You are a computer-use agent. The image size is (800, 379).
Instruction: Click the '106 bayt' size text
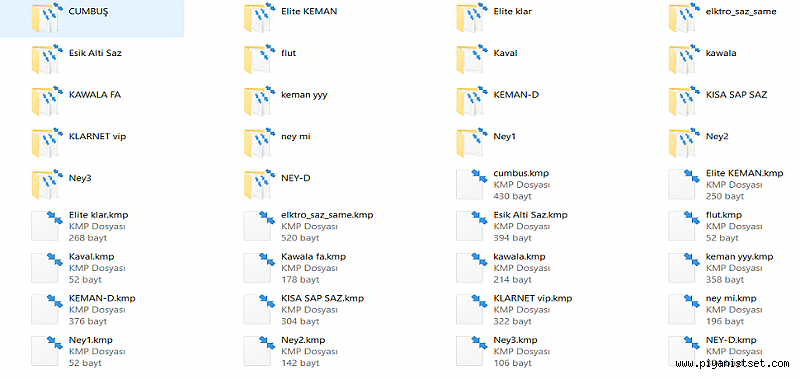512,364
